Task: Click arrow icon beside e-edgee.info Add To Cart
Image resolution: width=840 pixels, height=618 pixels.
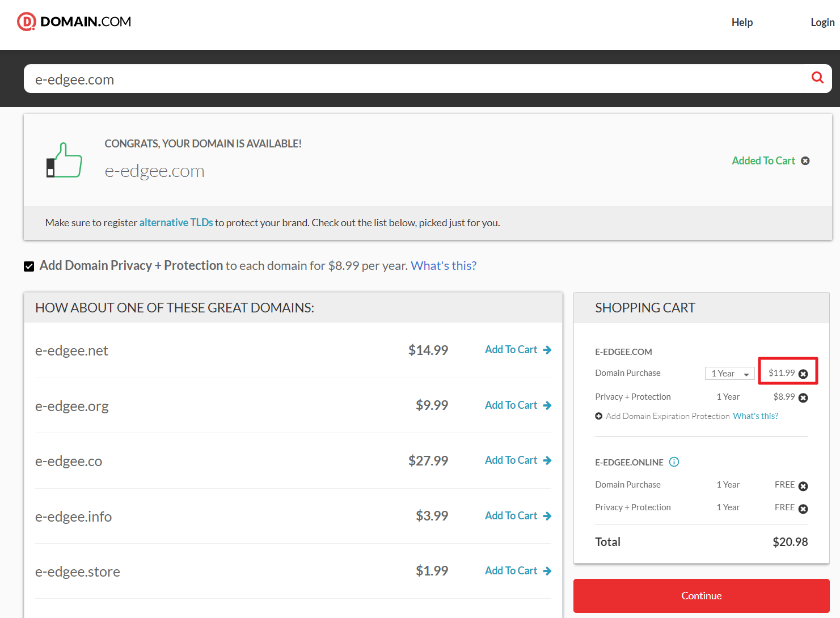Action: 547,516
